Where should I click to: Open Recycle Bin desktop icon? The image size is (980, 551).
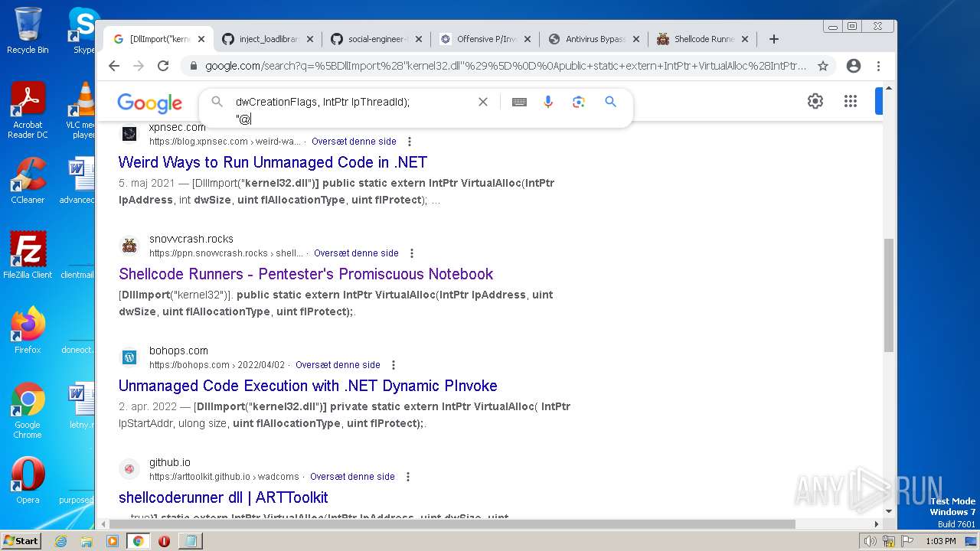tap(28, 31)
